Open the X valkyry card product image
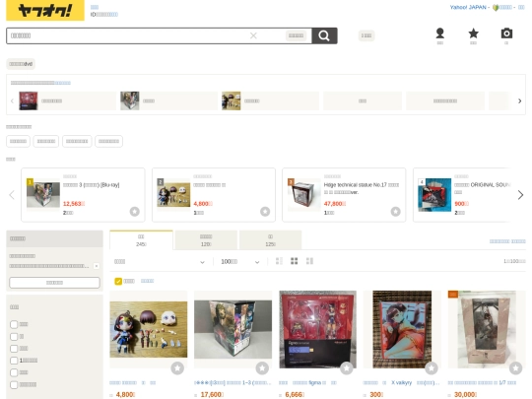Screen dimensions: 532x399 point(402,329)
